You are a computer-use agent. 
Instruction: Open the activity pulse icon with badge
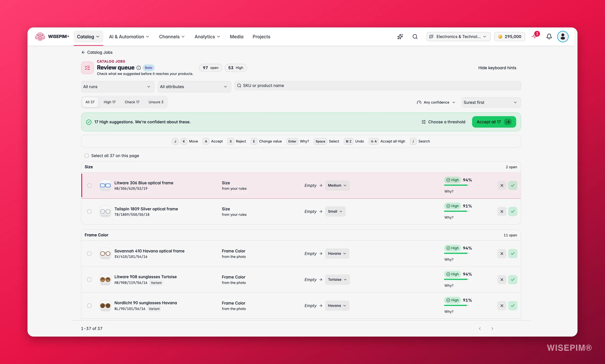535,36
